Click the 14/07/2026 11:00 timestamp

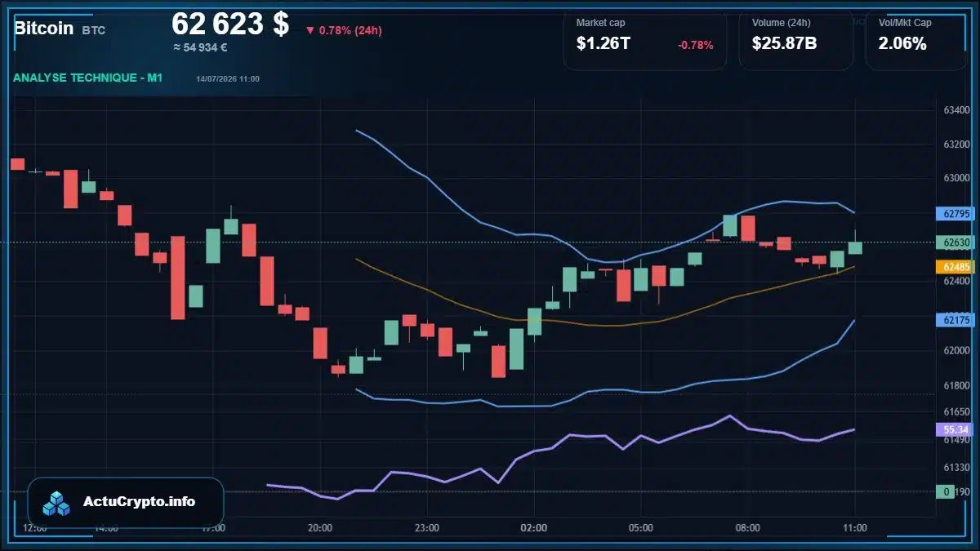(x=228, y=78)
